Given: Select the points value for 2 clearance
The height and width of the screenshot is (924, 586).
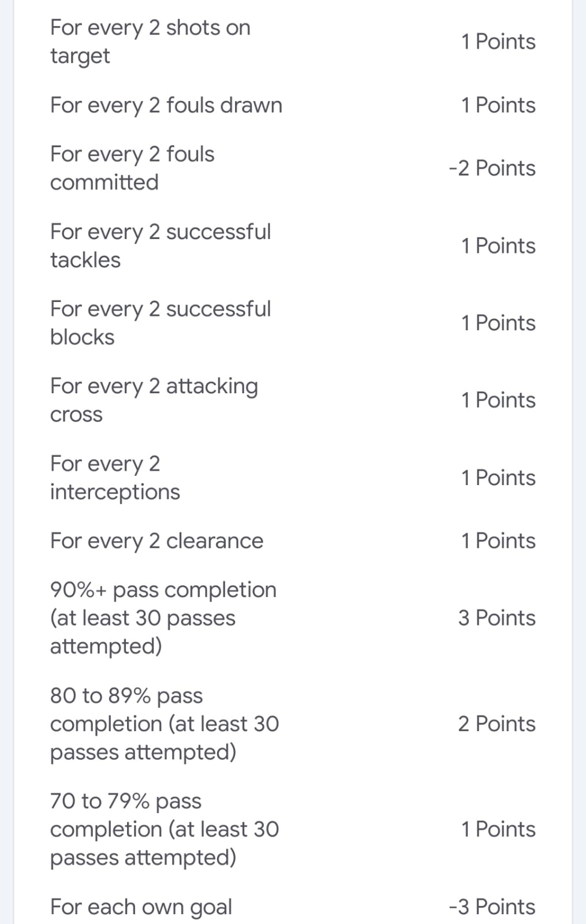Looking at the screenshot, I should [x=498, y=541].
